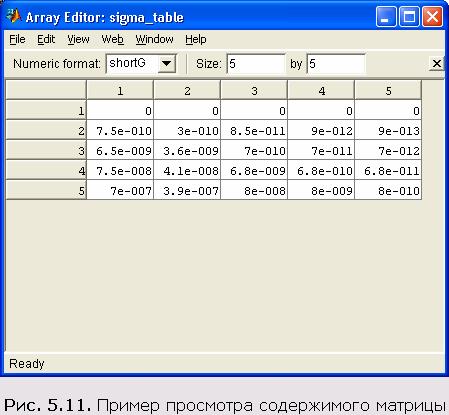Image resolution: width=449 pixels, height=415 pixels.
Task: Select row header 4
Action: coord(46,170)
